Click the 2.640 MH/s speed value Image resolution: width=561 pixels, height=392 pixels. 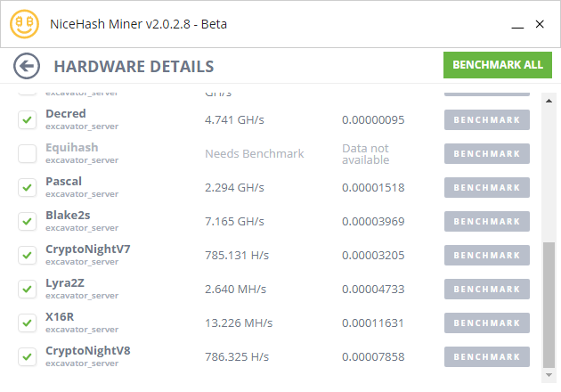(x=235, y=290)
